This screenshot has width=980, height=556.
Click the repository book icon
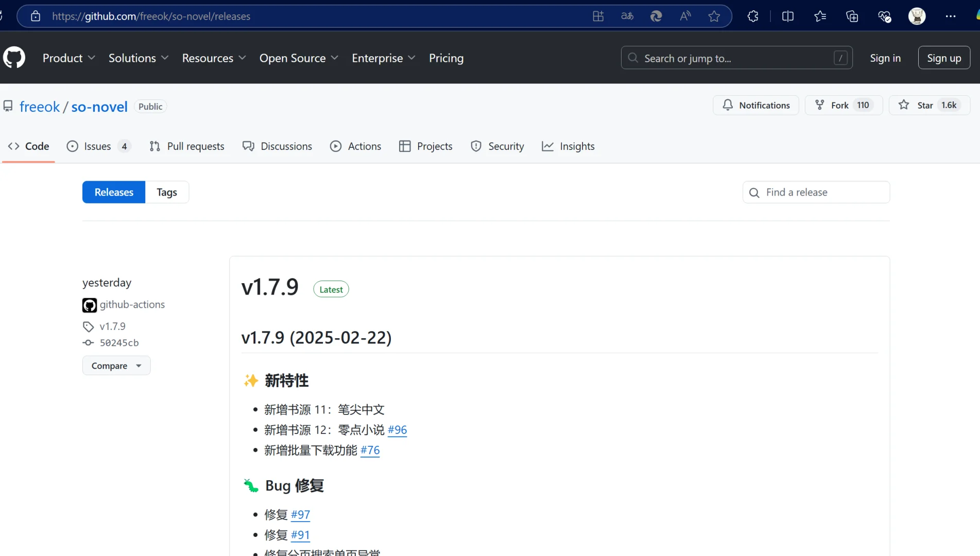(x=8, y=106)
